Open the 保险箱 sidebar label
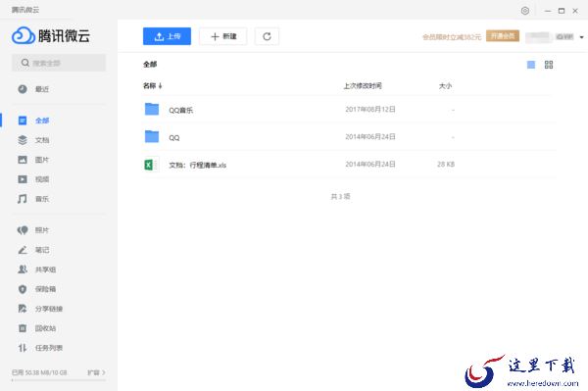Screen dimensions: 588x391 pos(45,289)
